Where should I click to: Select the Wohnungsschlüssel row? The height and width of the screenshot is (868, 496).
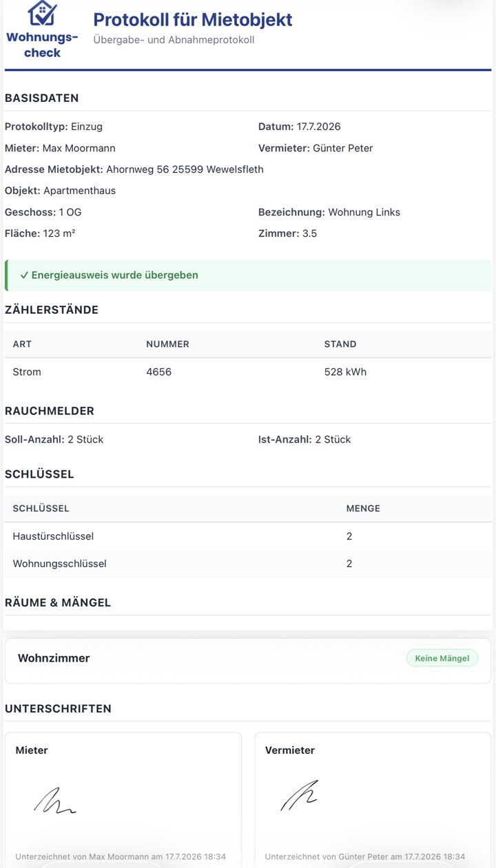click(x=248, y=564)
